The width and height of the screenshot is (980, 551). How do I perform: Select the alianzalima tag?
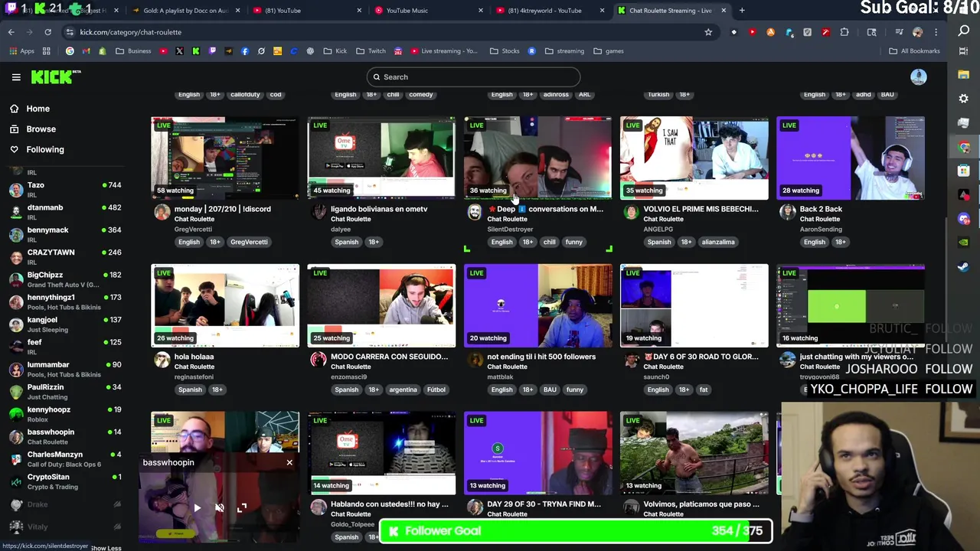[718, 242]
